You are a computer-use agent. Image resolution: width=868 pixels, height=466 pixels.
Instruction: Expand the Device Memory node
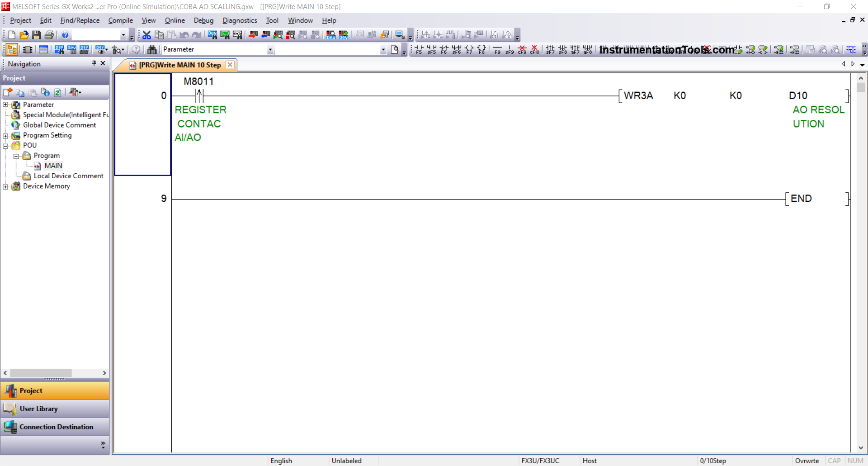coord(5,186)
